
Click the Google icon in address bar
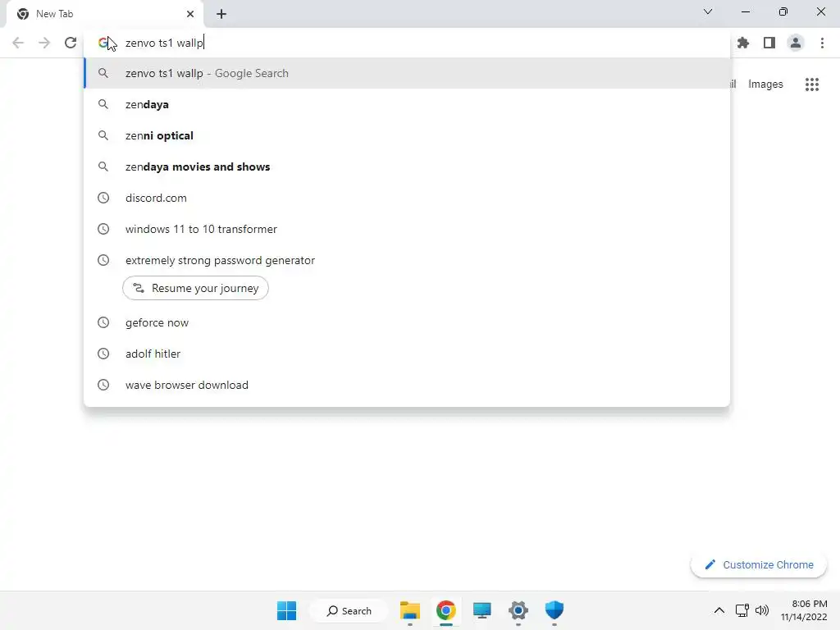[x=103, y=43]
